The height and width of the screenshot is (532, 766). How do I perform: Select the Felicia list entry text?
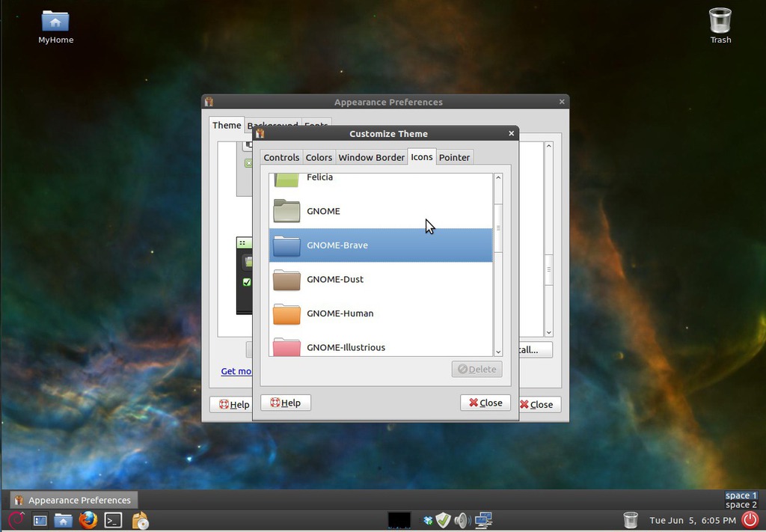[x=319, y=177]
